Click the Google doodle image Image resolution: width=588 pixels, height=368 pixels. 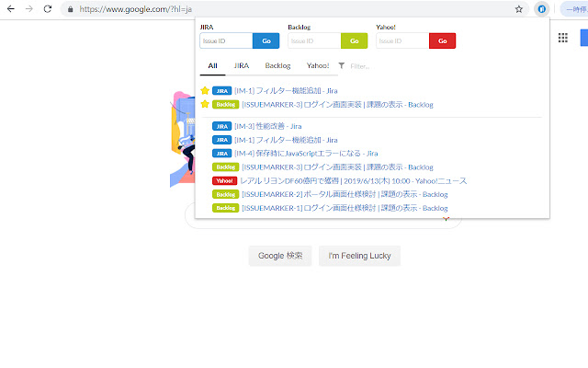pyautogui.click(x=182, y=139)
